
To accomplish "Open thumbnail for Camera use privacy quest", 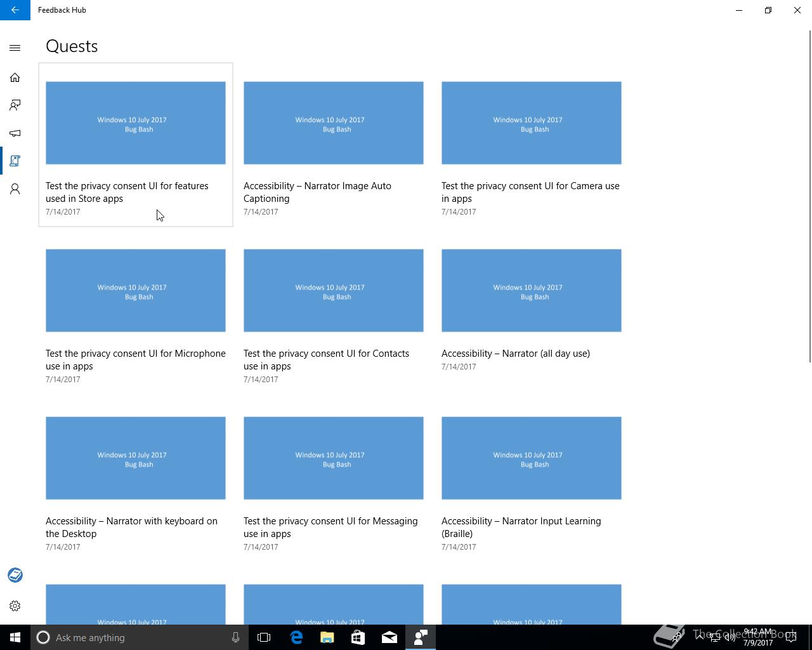I will pos(532,123).
